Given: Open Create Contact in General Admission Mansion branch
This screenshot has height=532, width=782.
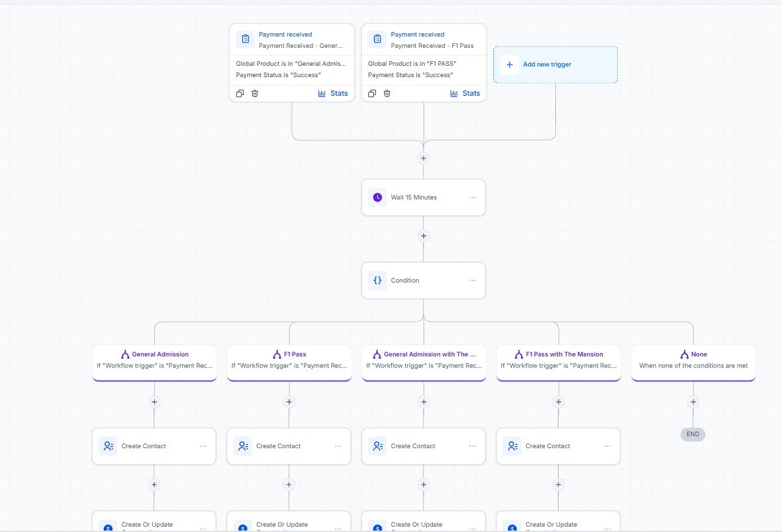Looking at the screenshot, I should [x=424, y=446].
